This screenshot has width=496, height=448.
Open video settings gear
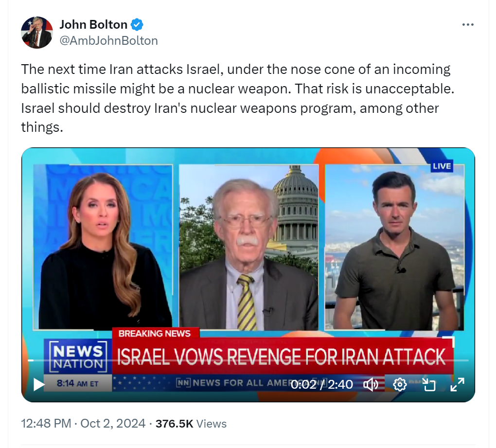coord(400,384)
